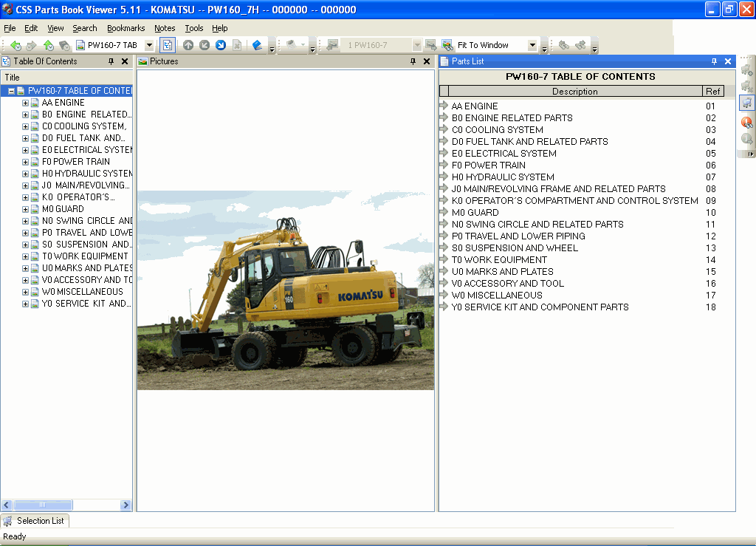Open the Search menu
Viewport: 756px width, 546px height.
click(x=85, y=29)
